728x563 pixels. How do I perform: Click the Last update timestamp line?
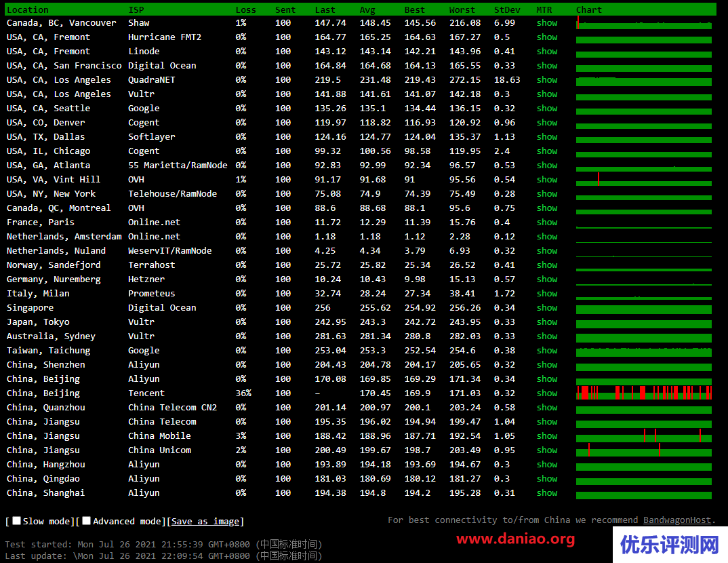[x=163, y=556]
